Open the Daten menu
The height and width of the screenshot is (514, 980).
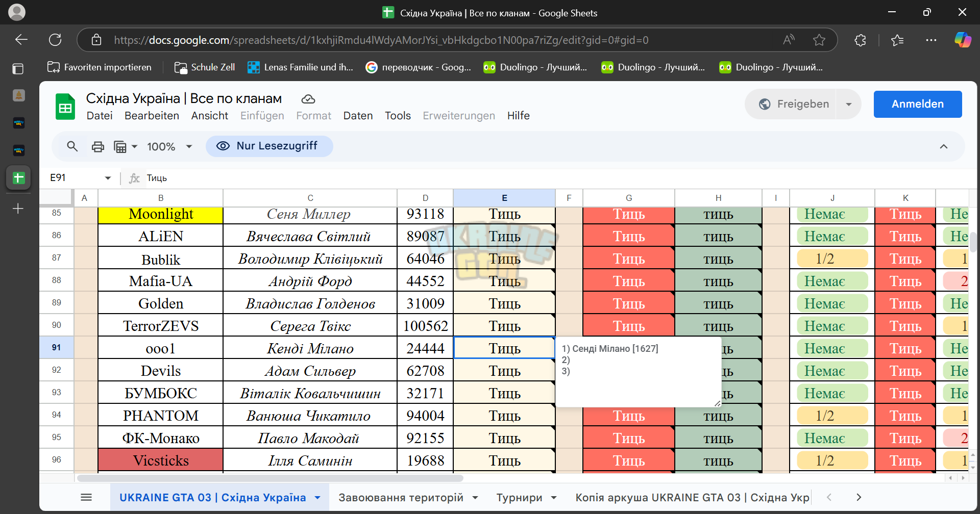coord(358,116)
